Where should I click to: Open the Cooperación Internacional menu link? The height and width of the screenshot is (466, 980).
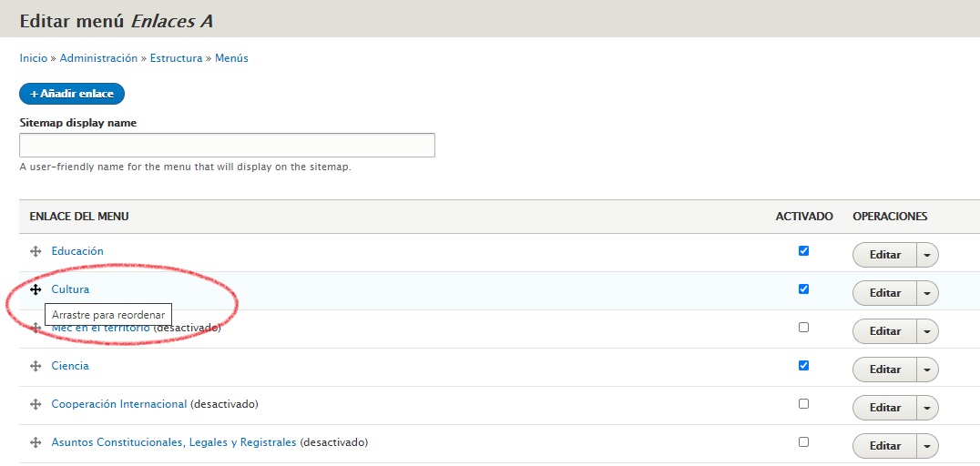119,404
